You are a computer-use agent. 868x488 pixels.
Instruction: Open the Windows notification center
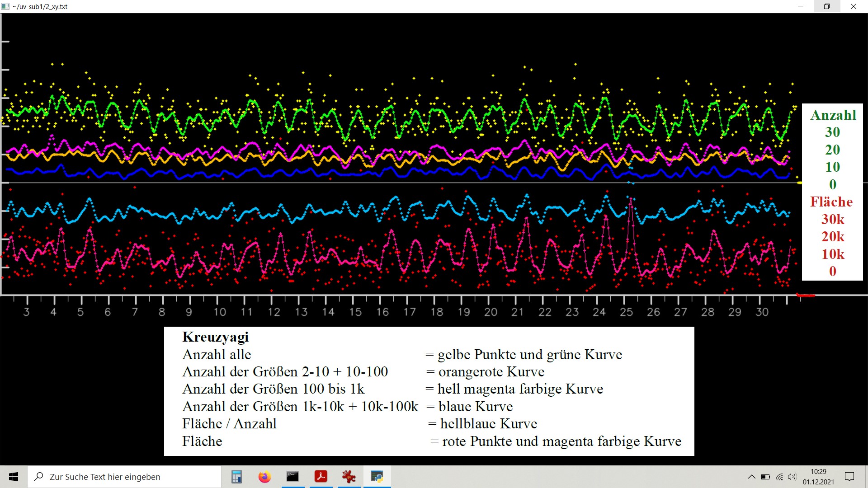point(849,477)
